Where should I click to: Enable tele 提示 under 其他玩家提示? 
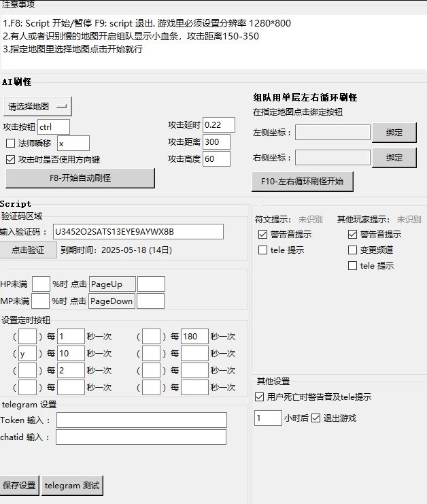(x=353, y=266)
